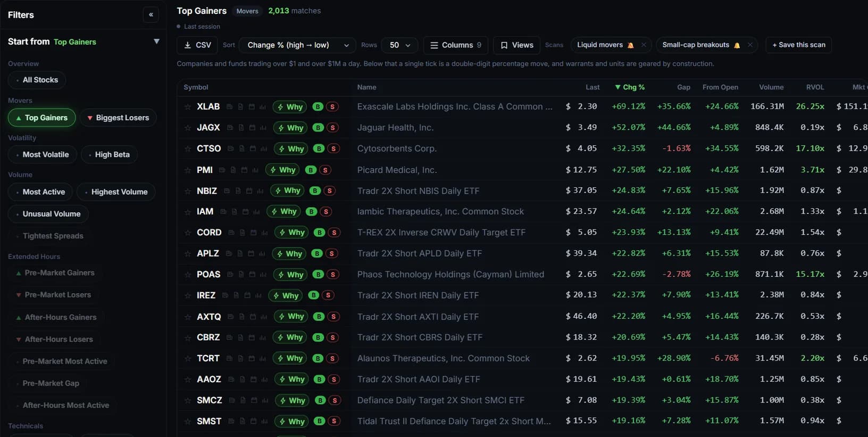
Task: Star the XLAB row as favorite
Action: coord(187,107)
